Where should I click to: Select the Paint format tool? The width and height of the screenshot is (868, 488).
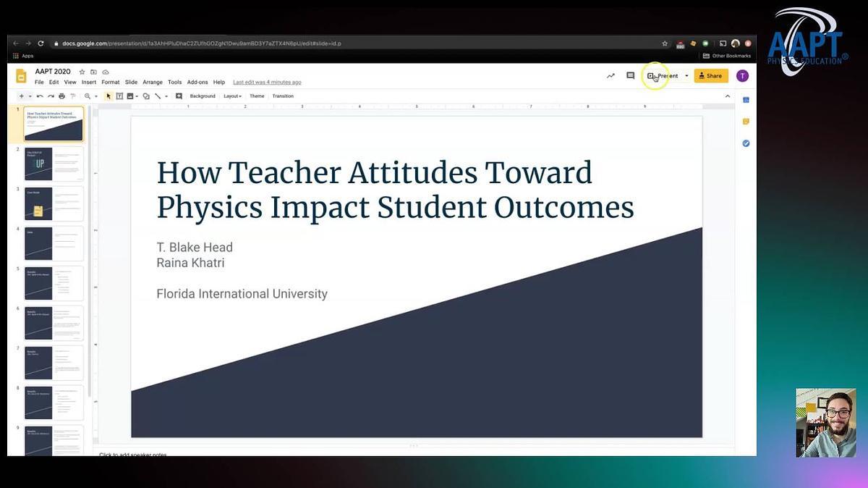point(73,96)
